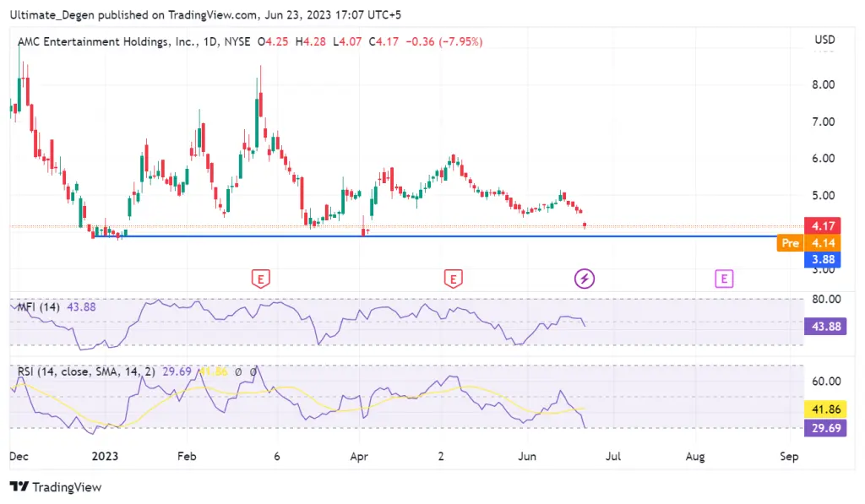Click the 7.00 price axis label

coord(823,122)
